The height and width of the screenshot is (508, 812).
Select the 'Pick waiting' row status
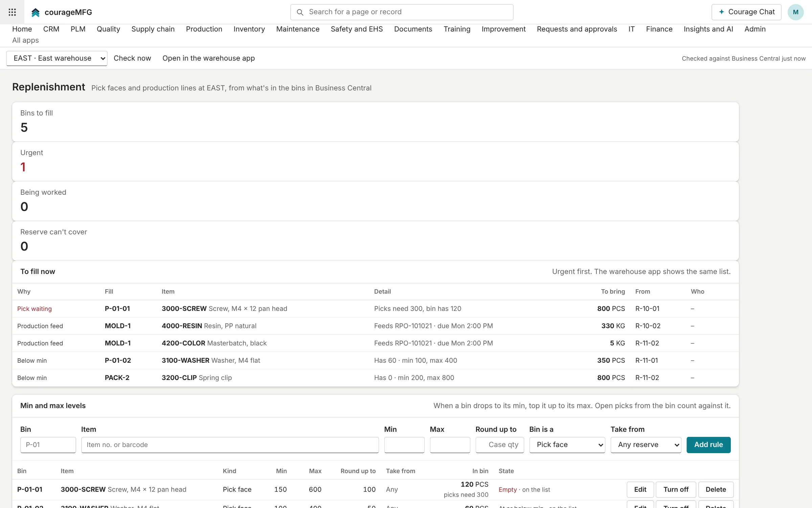pos(35,309)
